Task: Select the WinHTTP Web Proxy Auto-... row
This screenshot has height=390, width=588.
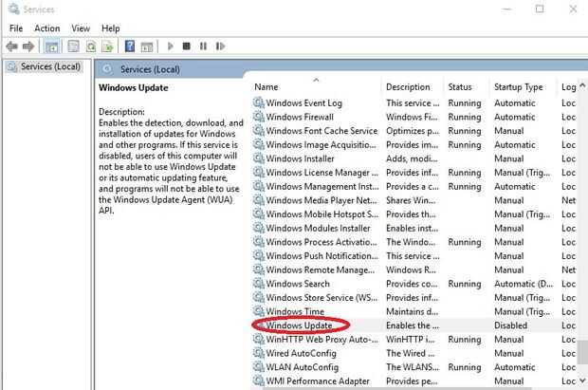Action: coord(414,340)
